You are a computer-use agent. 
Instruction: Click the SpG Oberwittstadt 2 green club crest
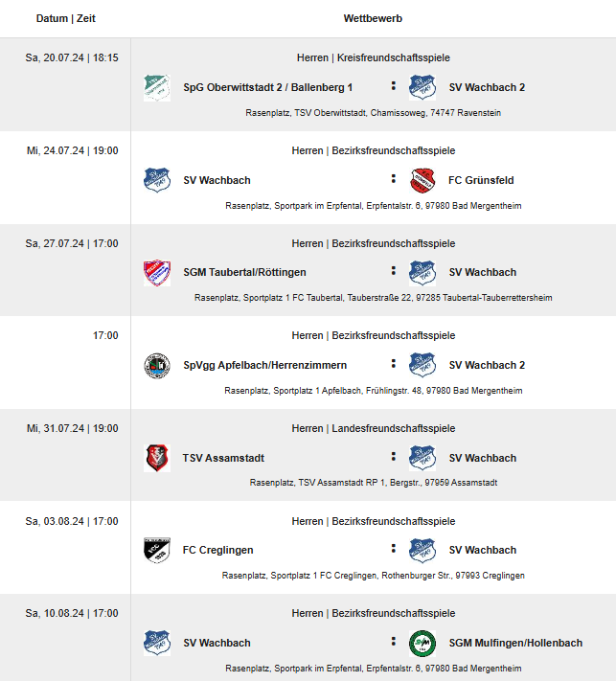157,88
